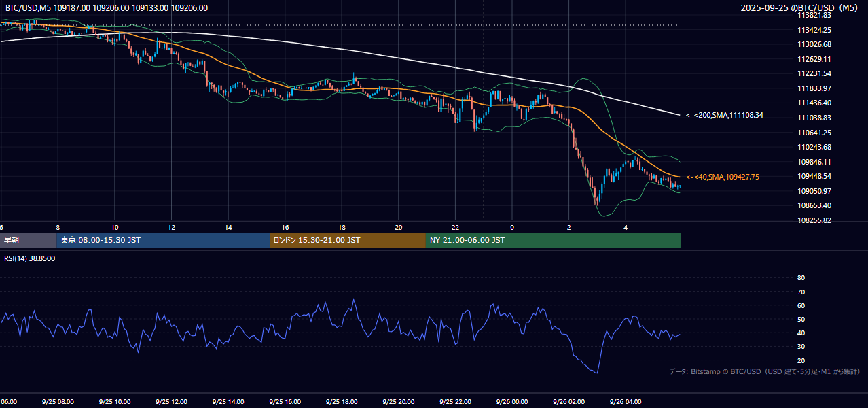Click the 9/26 02:00 time label
868x408 pixels.
click(568, 401)
